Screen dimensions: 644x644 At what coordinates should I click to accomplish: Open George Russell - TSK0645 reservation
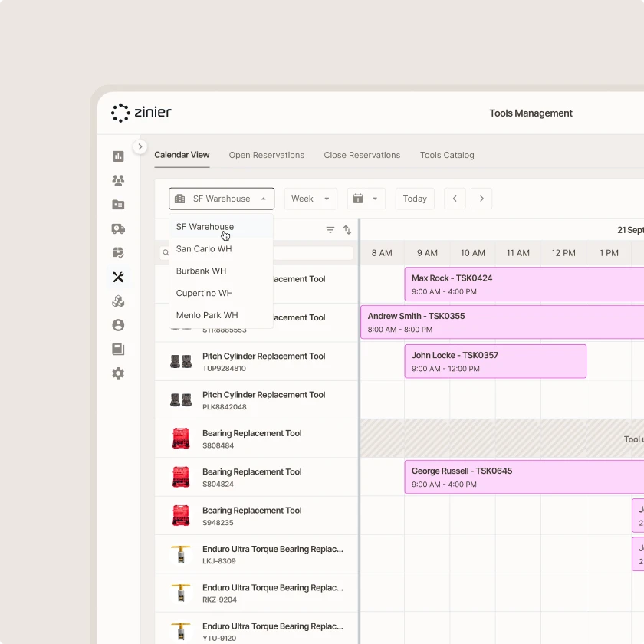pos(524,477)
